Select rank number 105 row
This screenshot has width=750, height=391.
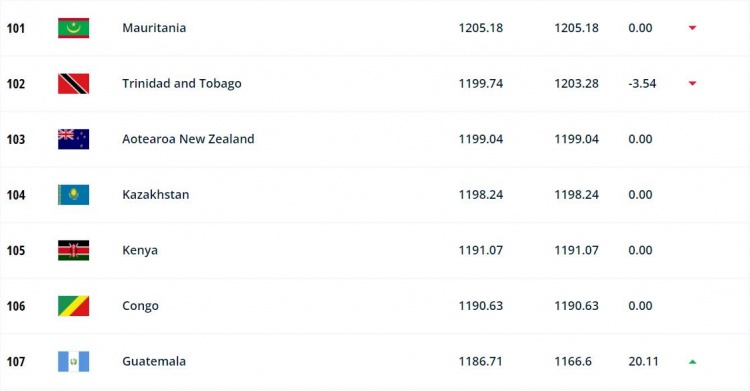tap(375, 250)
